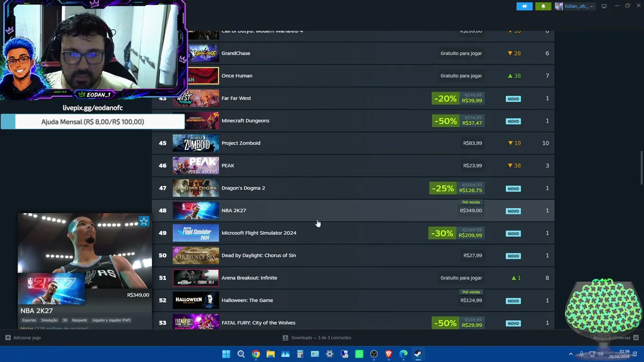Open WhatsApp from taskbar
Image resolution: width=644 pixels, height=362 pixels.
tap(359, 354)
